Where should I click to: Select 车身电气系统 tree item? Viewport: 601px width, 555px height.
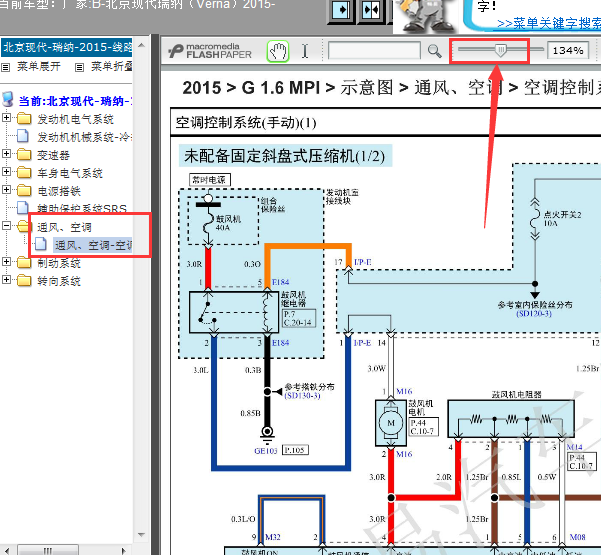(70, 173)
